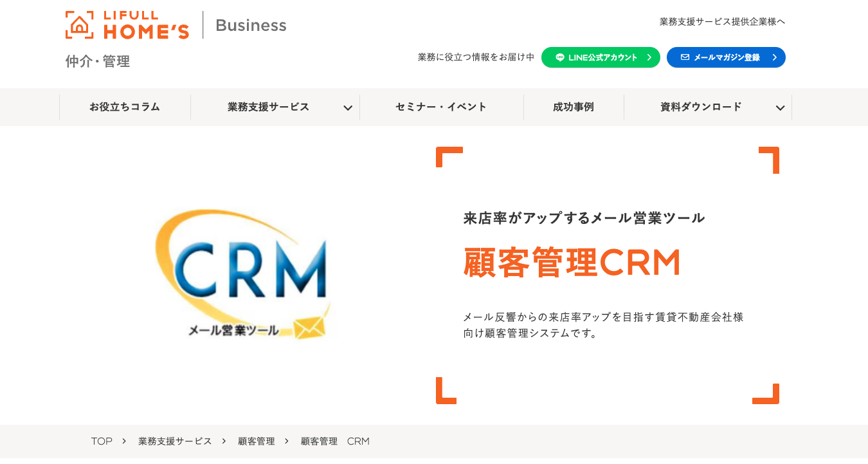
Task: Click the envelope icon on mail magazine button
Action: 685,57
